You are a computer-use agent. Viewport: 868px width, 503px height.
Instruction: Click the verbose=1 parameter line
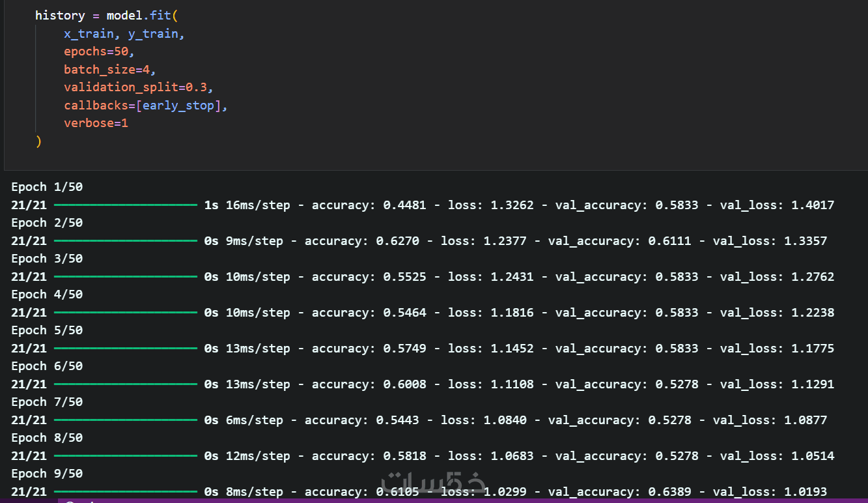[x=96, y=122]
